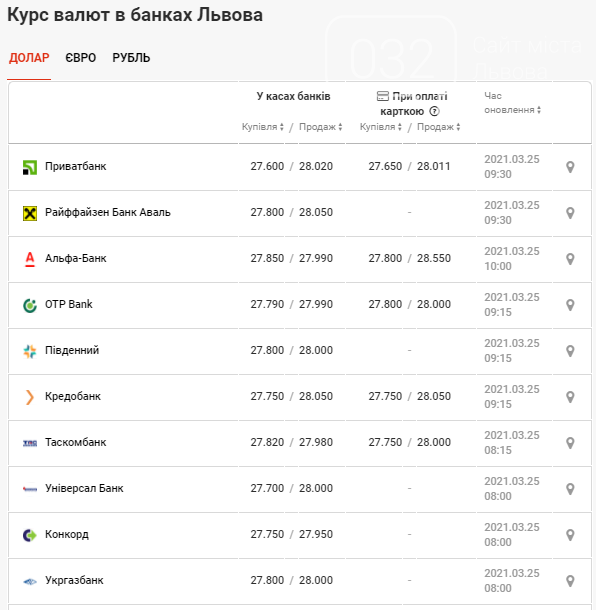The width and height of the screenshot is (596, 610).
Task: Click the Універсал Банк logo icon
Action: click(x=30, y=489)
